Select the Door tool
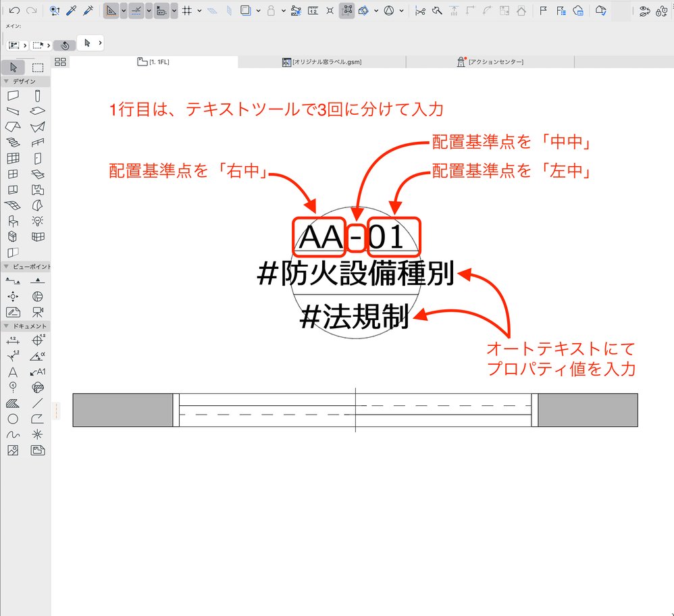The image size is (674, 616). 38,158
